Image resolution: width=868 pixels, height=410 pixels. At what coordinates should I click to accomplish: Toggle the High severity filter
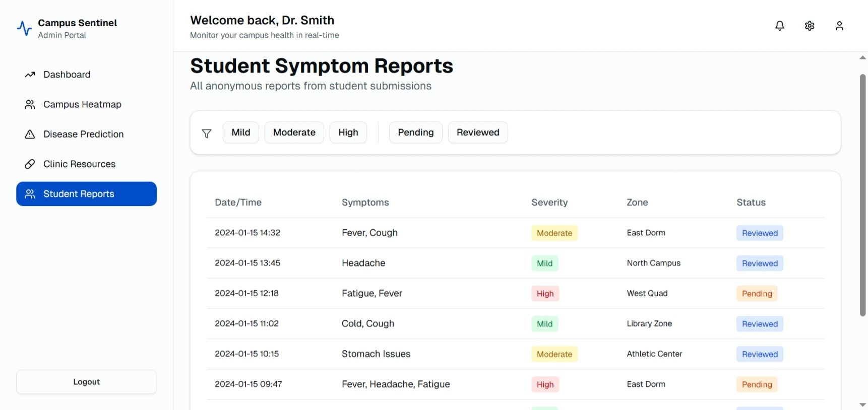[x=348, y=132]
